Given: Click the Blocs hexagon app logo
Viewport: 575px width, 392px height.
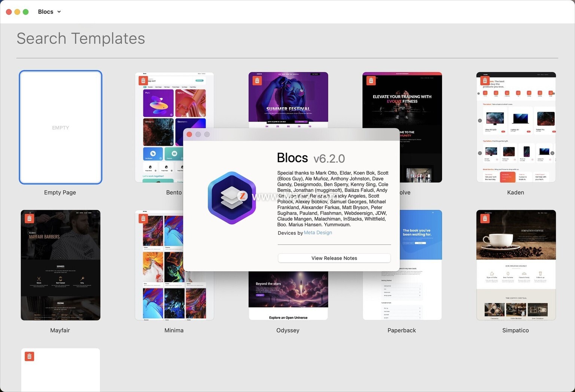Looking at the screenshot, I should 232,198.
